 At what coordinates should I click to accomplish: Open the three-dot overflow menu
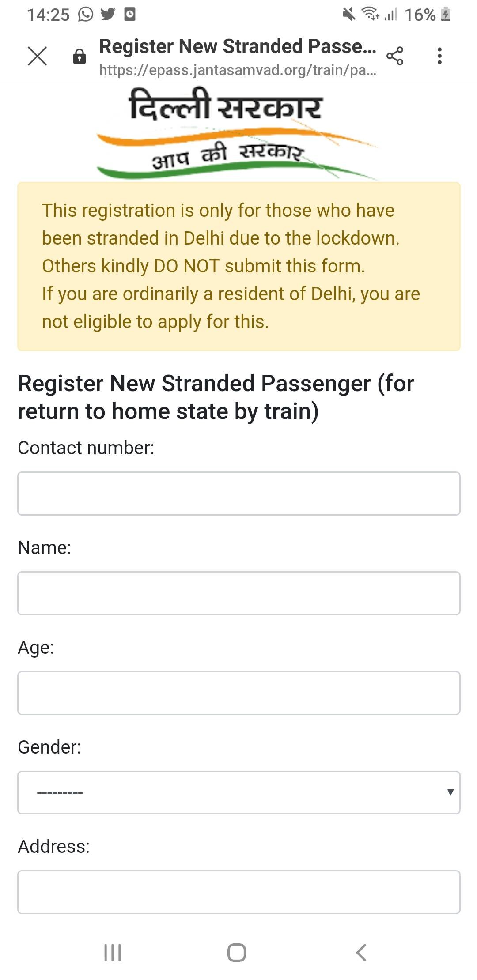439,56
